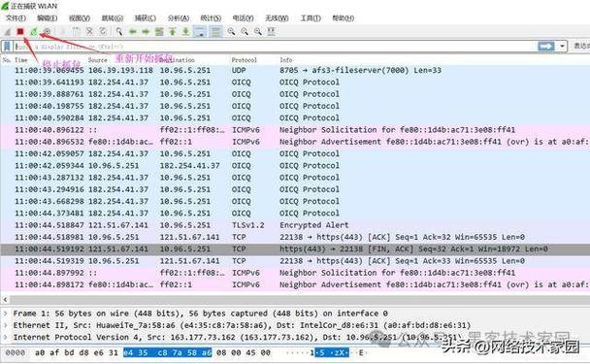The height and width of the screenshot is (364, 590).
Task: Select the TCP Ack=33 packet at 11:00:44.519319
Action: point(295,261)
